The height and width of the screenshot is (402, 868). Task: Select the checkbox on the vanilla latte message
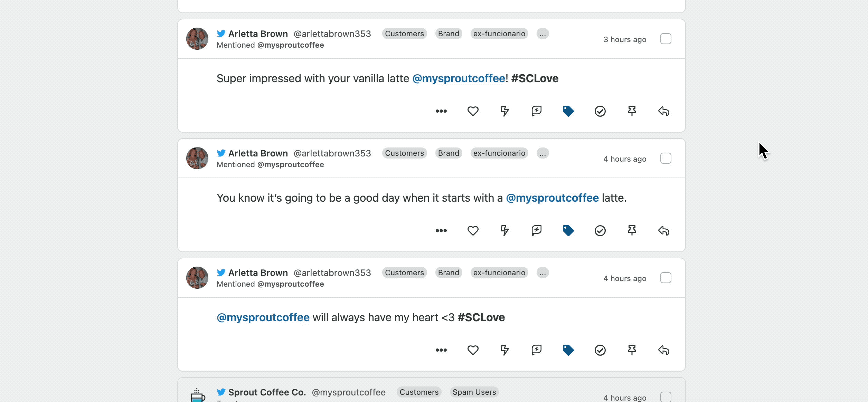tap(666, 39)
